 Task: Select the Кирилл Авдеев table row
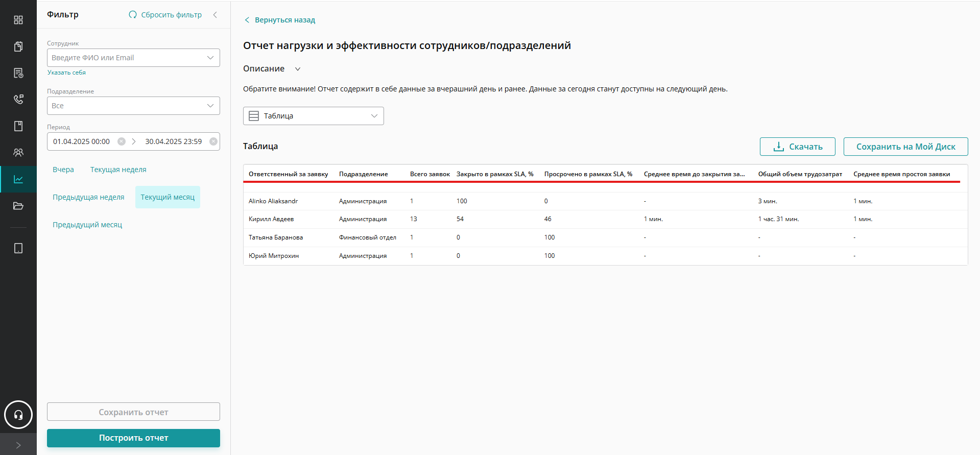pyautogui.click(x=606, y=219)
